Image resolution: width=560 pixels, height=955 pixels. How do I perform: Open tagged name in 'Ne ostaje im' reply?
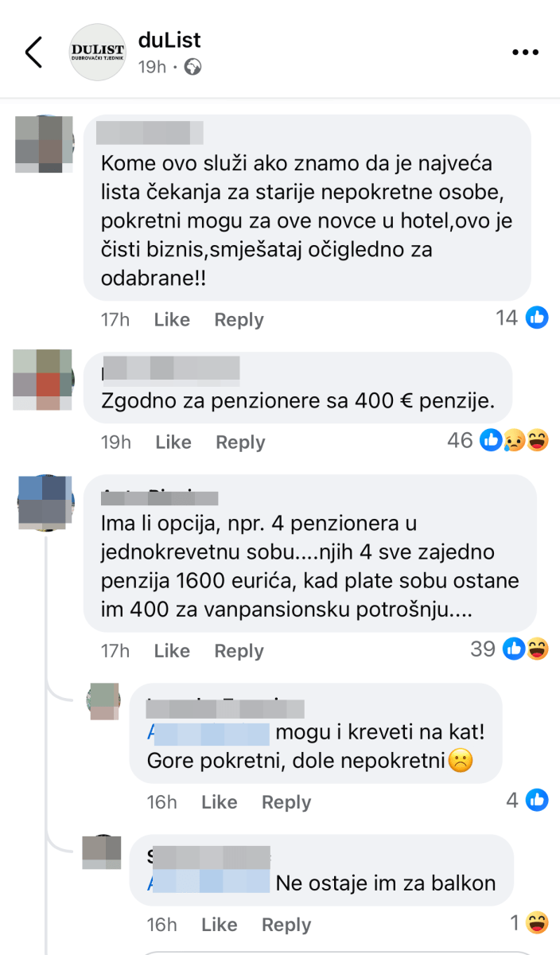[209, 883]
